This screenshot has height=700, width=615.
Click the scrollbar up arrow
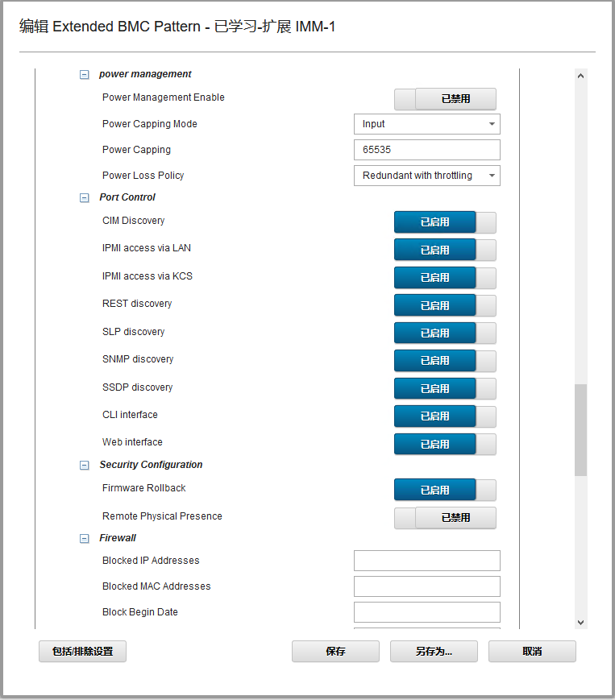pos(580,76)
